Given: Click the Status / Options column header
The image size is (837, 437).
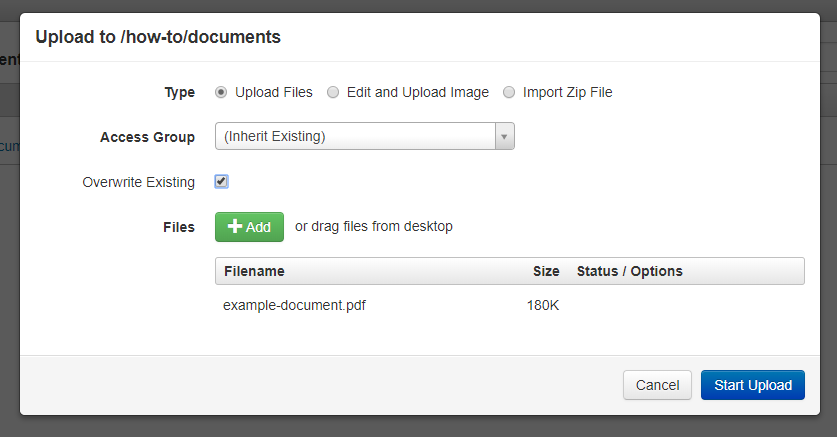Looking at the screenshot, I should [x=629, y=271].
